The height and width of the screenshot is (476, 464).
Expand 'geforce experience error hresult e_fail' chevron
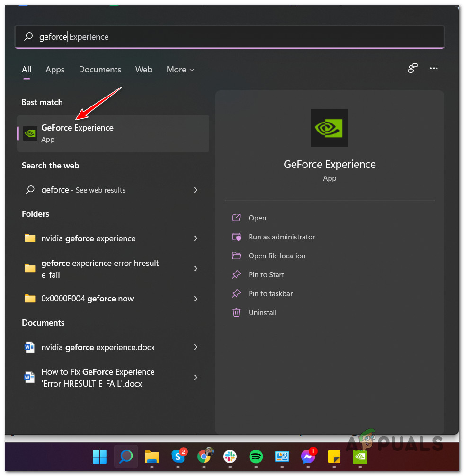pyautogui.click(x=196, y=269)
